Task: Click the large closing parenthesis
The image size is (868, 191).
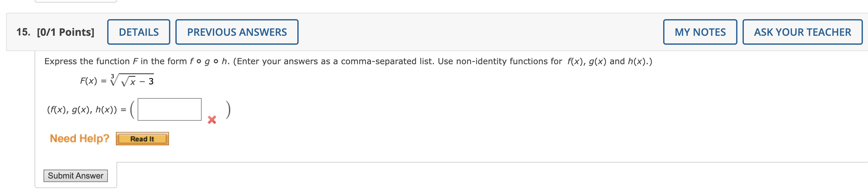Action: click(x=228, y=110)
